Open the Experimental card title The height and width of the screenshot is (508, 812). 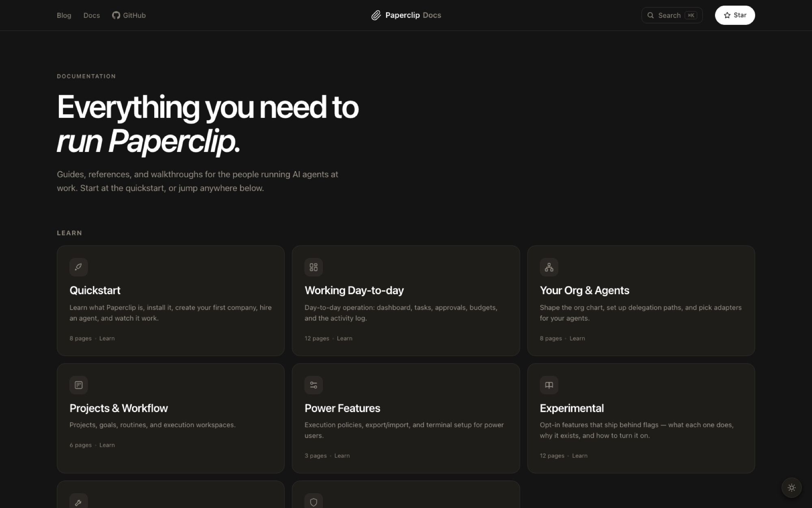pos(572,408)
